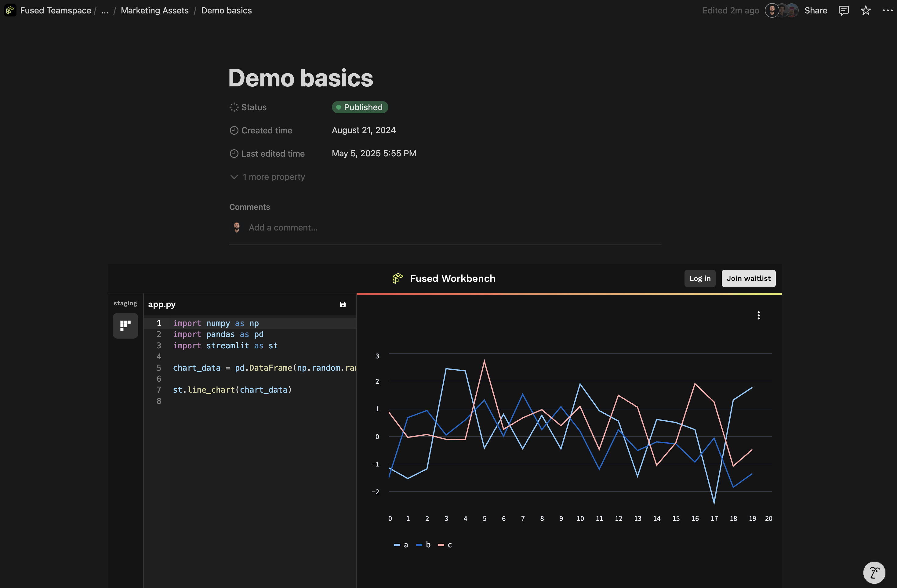This screenshot has width=897, height=588.
Task: Click the Demo basics page title
Action: click(300, 78)
